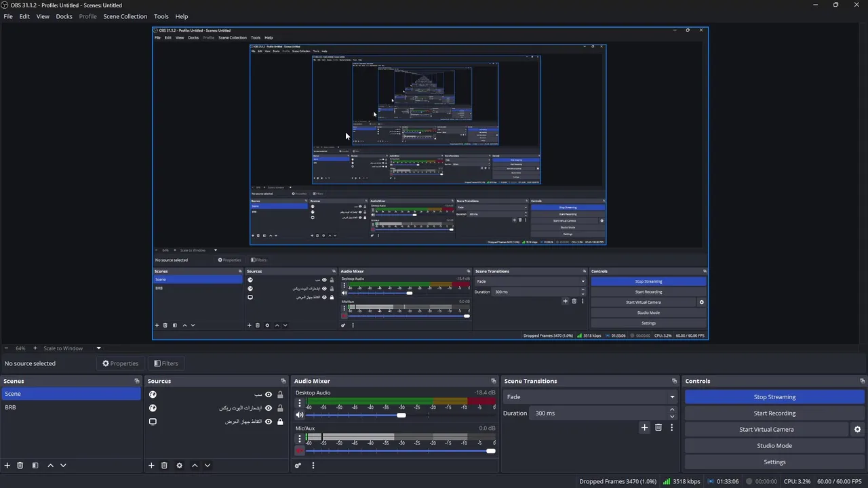Select the BRB scene
Screen dimensions: 868x488
pyautogui.click(x=71, y=407)
